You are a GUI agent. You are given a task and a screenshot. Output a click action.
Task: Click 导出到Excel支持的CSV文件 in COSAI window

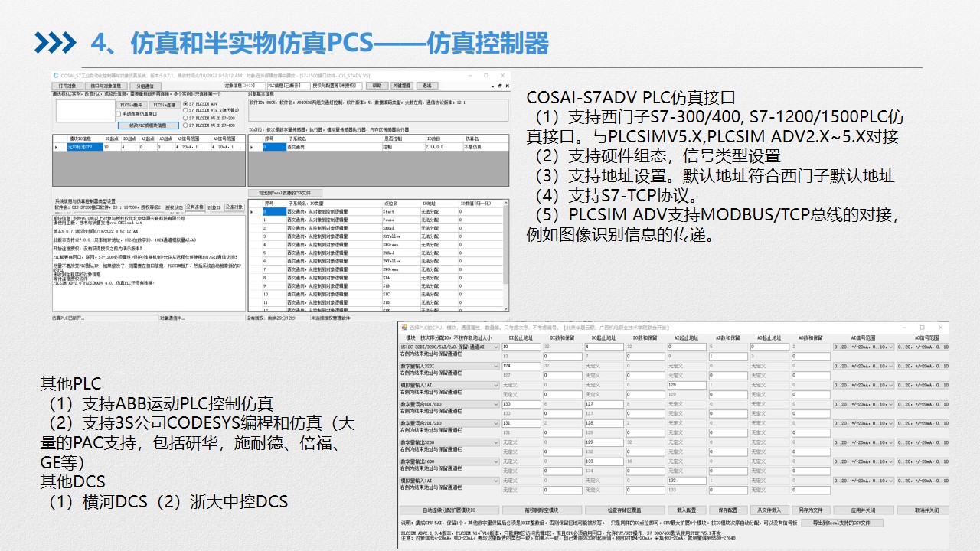[x=285, y=193]
